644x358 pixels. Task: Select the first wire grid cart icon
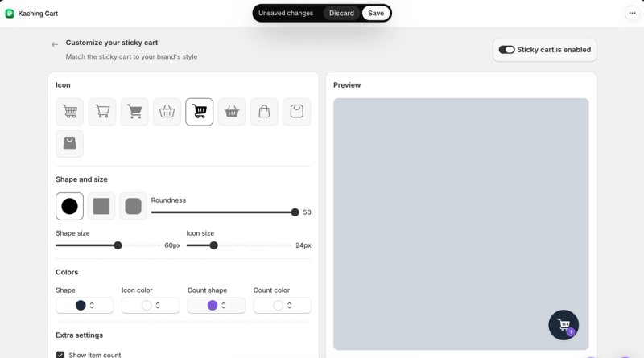[x=69, y=112]
